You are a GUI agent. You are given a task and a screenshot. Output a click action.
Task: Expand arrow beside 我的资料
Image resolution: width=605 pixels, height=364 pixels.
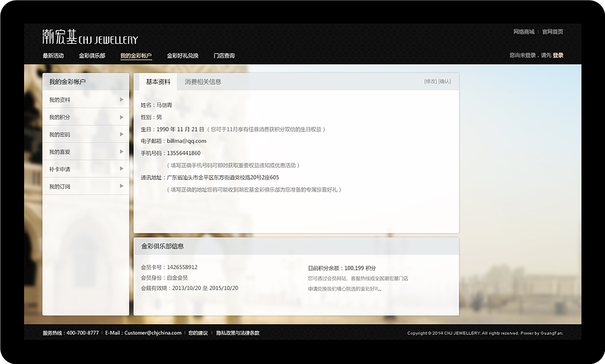(122, 100)
